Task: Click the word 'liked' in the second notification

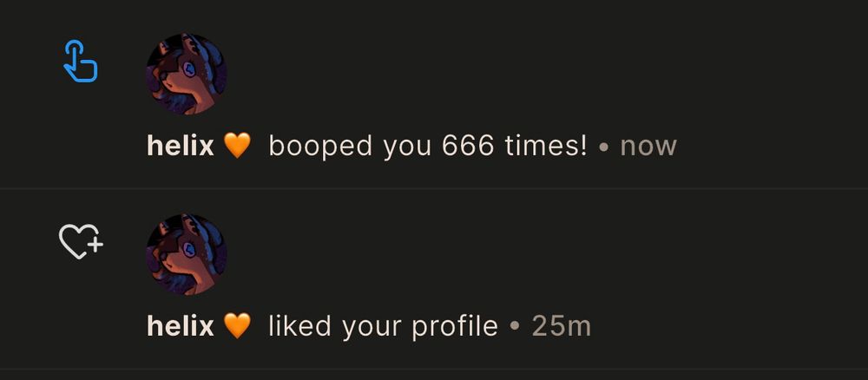Action: pos(299,326)
